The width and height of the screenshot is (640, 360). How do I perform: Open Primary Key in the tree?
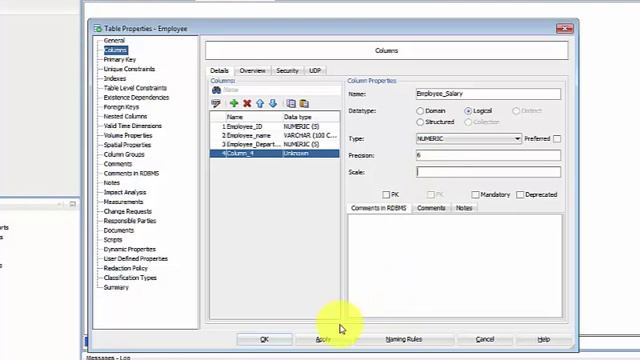(x=120, y=60)
